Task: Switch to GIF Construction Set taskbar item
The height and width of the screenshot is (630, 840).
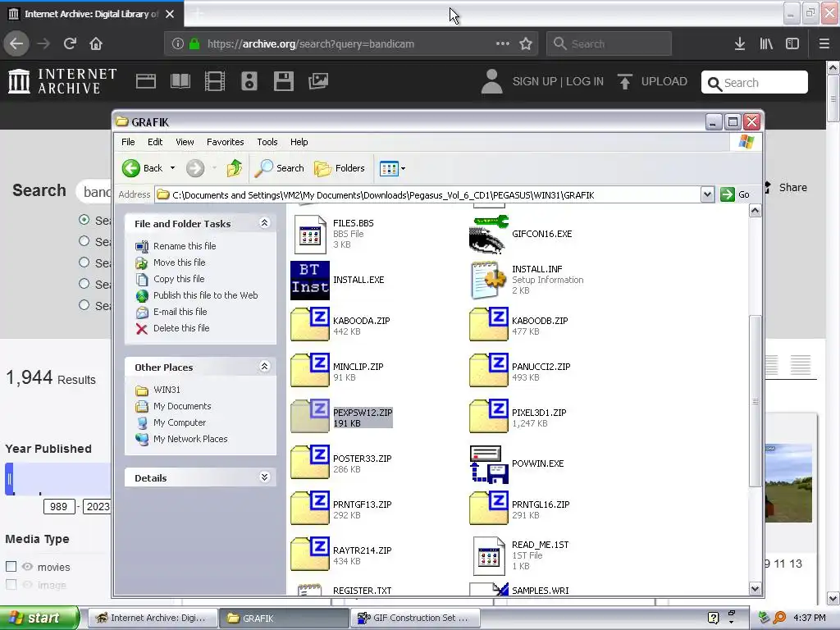Action: click(x=414, y=618)
